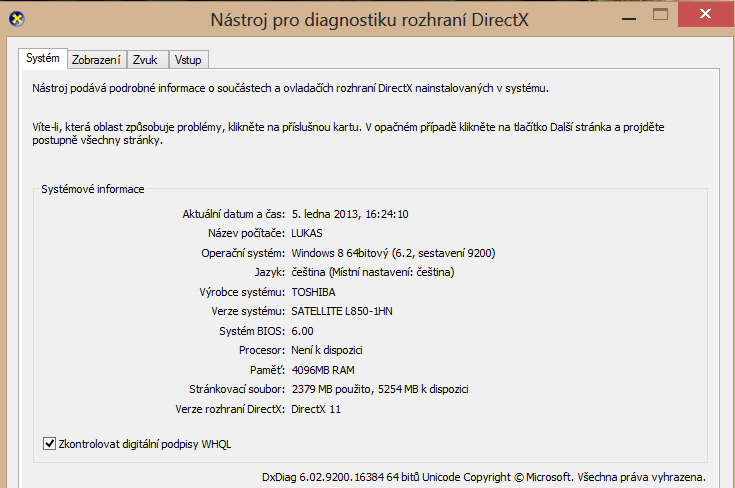Click the window title Nástroj pro diagnostiku rozhraní DirectX
Image resolution: width=735 pixels, height=488 pixels.
tap(369, 20)
